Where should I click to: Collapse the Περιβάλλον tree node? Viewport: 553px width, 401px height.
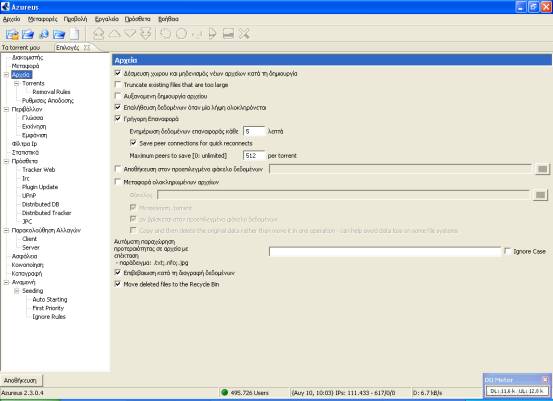coord(6,109)
